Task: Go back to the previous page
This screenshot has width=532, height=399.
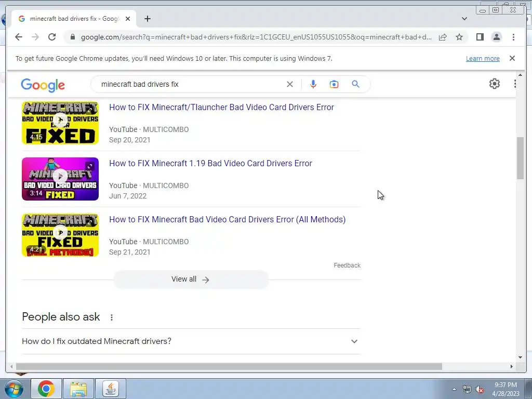Action: pyautogui.click(x=19, y=37)
